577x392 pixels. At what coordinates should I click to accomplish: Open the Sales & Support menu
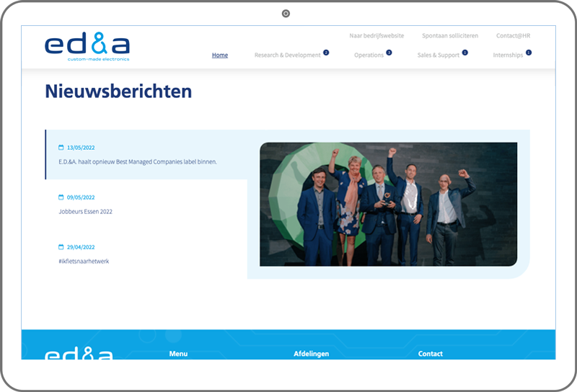(x=438, y=55)
